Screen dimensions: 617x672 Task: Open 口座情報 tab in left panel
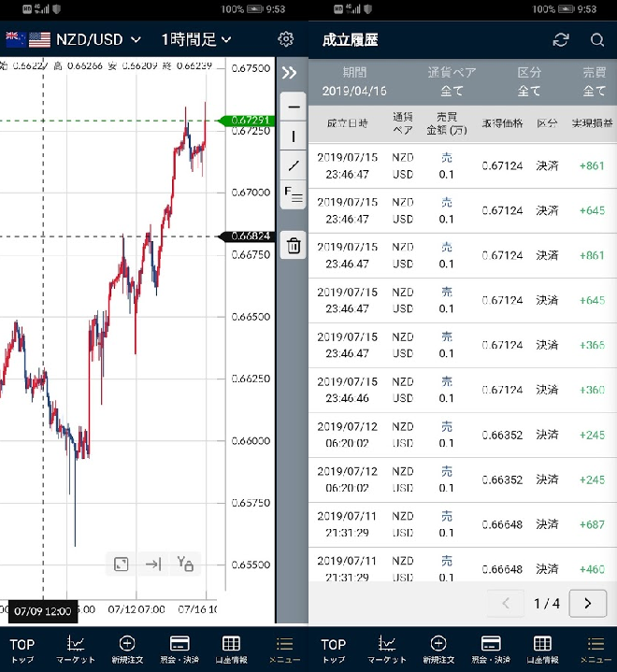coord(231,650)
